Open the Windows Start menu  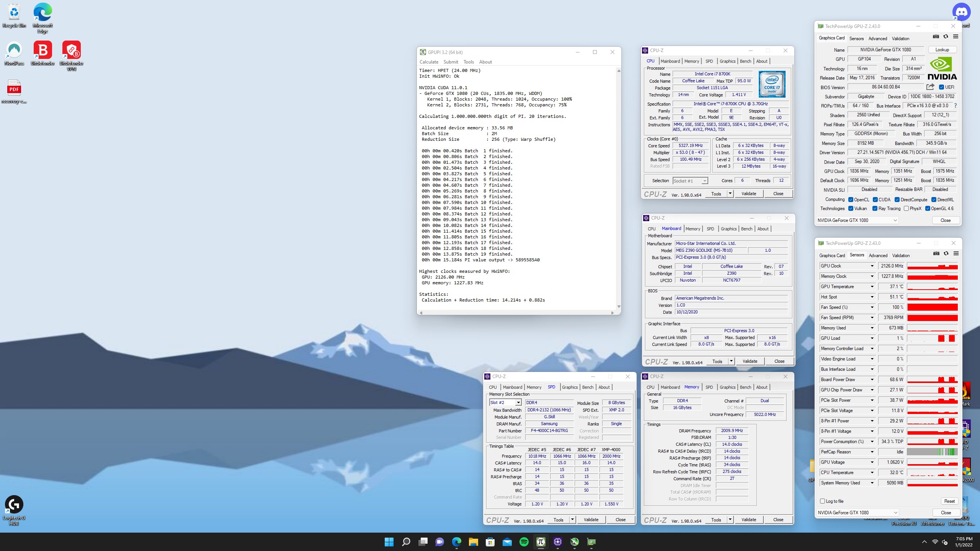[x=389, y=542]
